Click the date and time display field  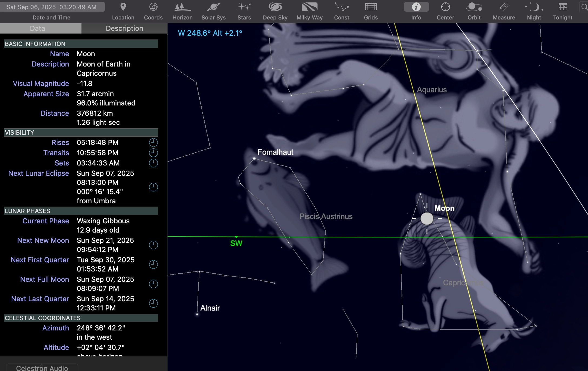pos(52,7)
